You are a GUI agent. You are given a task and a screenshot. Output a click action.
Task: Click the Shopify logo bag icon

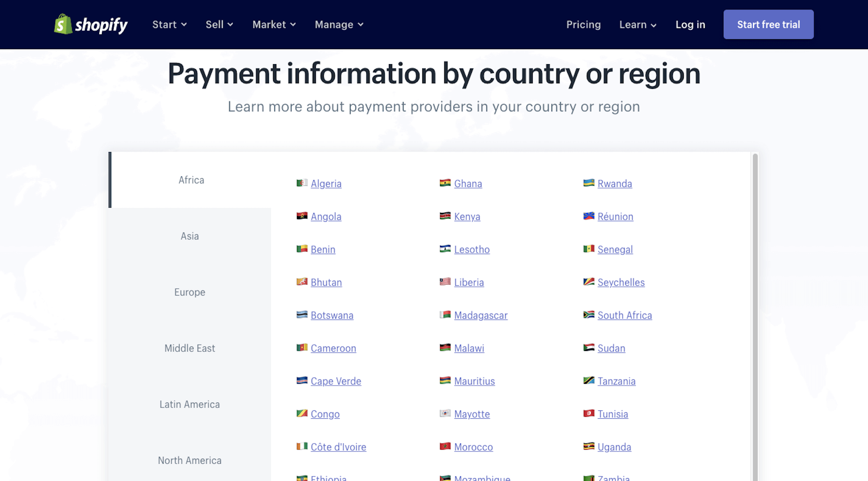63,24
